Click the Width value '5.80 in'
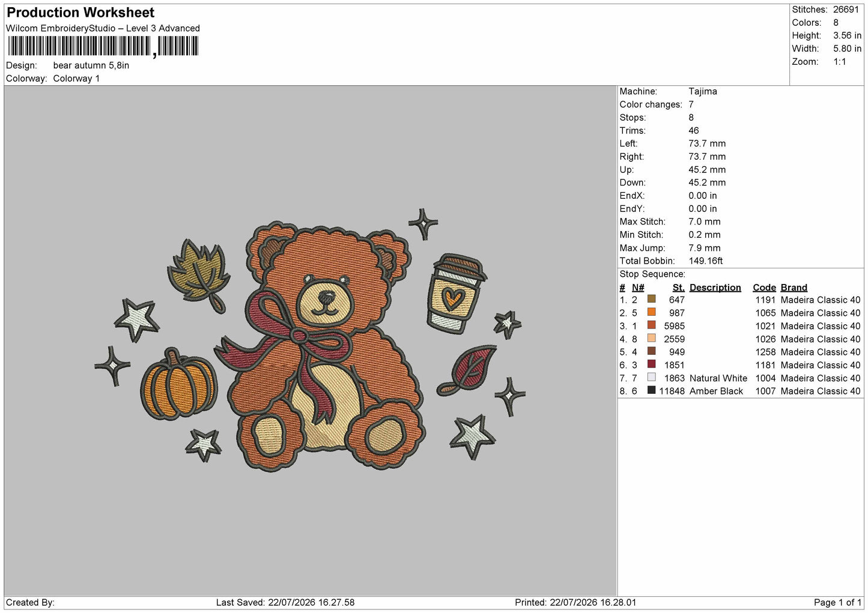The image size is (868, 613). 847,49
